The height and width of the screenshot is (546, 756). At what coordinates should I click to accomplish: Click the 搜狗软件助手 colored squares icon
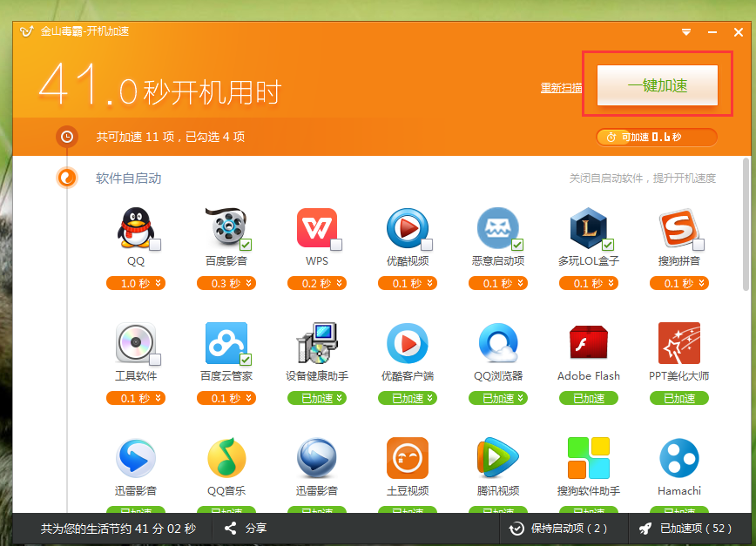click(x=588, y=457)
